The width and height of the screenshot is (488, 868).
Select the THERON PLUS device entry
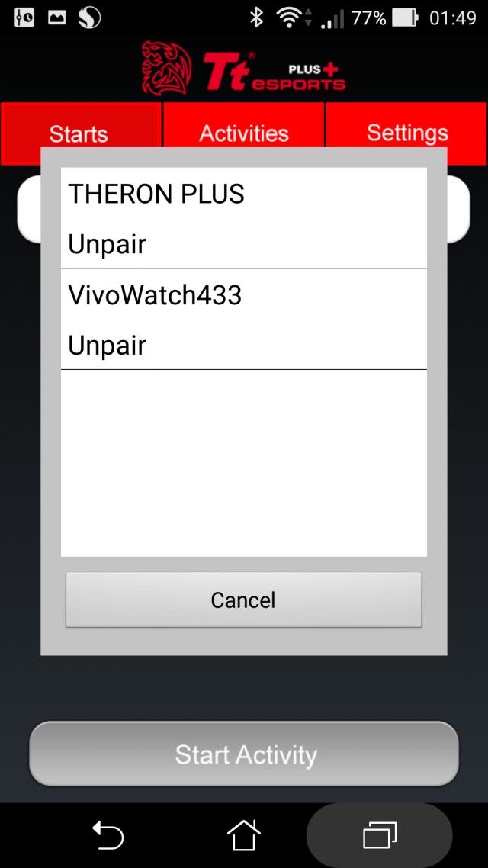[156, 194]
